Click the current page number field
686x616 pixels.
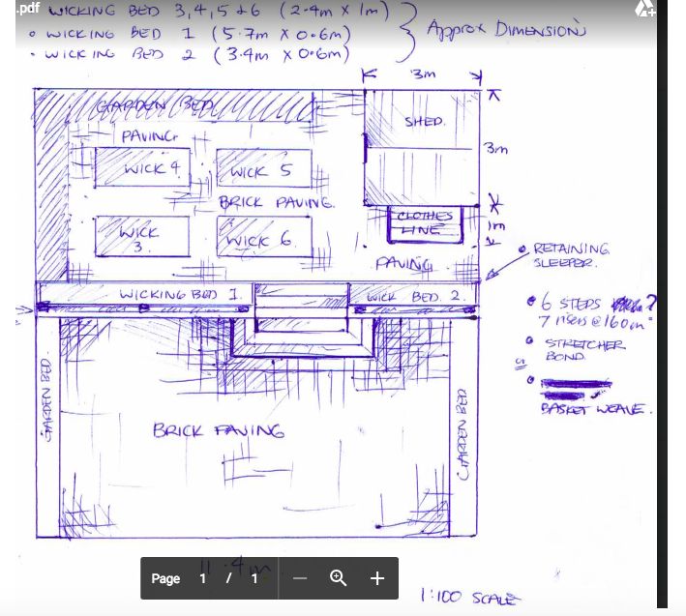tap(202, 578)
